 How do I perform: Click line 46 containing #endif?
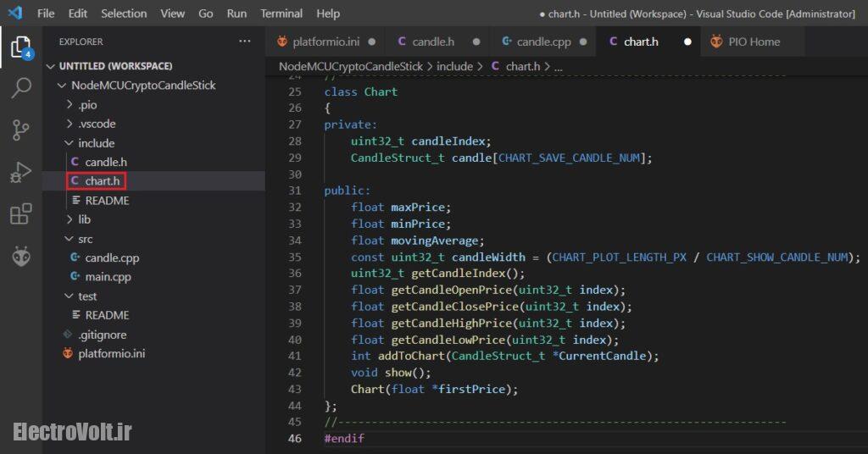(x=344, y=438)
